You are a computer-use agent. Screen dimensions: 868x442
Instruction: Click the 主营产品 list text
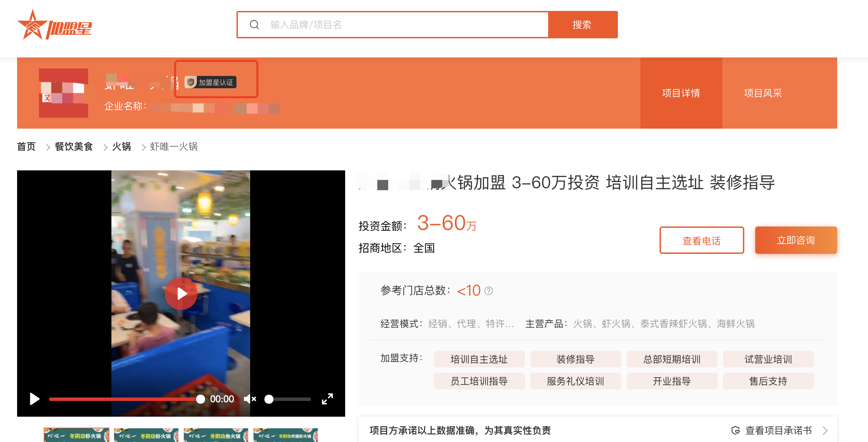[x=664, y=324]
